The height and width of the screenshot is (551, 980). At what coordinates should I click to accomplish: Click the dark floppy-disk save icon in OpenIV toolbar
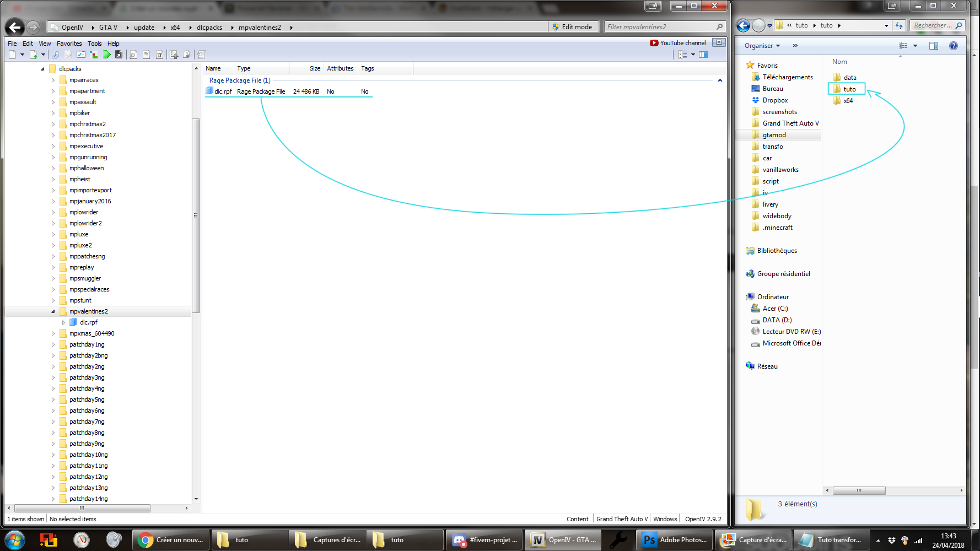(x=119, y=55)
